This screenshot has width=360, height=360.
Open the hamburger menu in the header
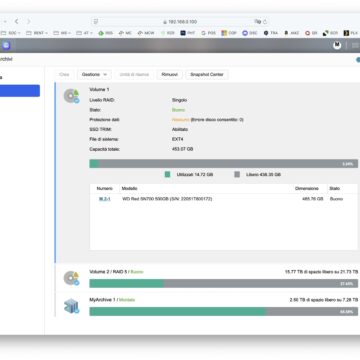click(x=355, y=45)
